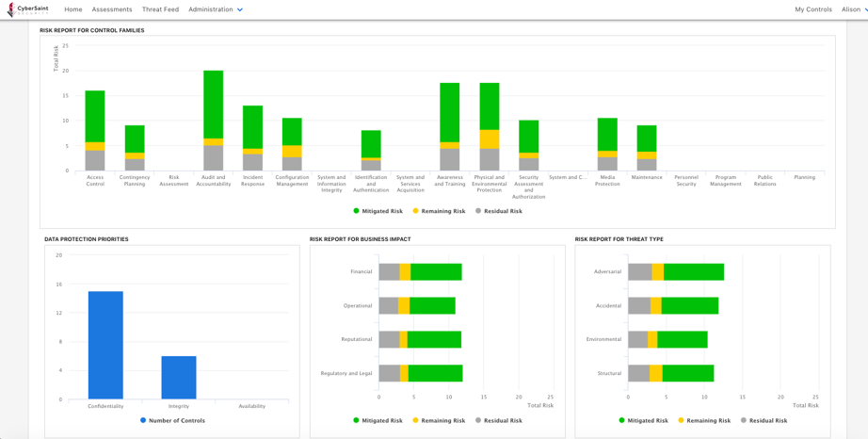
Task: Toggle Remaining Risk legend in control families chart
Action: [x=439, y=211]
